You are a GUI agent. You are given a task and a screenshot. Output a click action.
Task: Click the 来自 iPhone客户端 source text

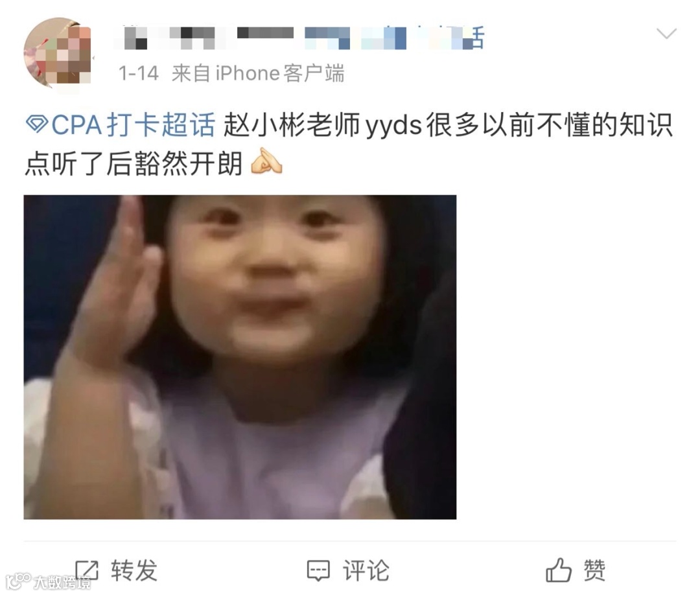coord(258,73)
